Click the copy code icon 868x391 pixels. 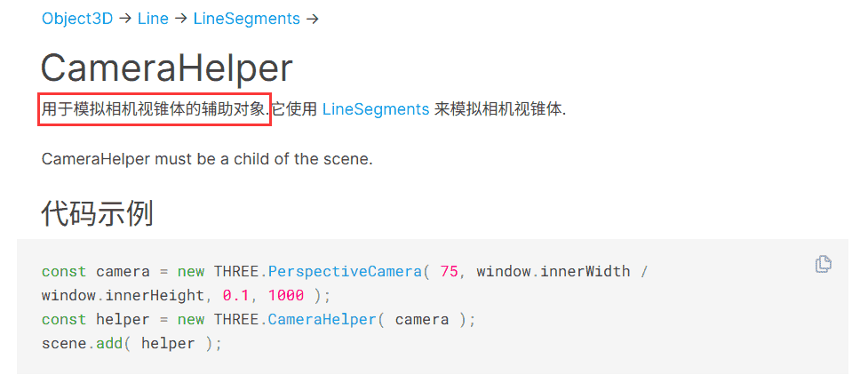coord(824,264)
